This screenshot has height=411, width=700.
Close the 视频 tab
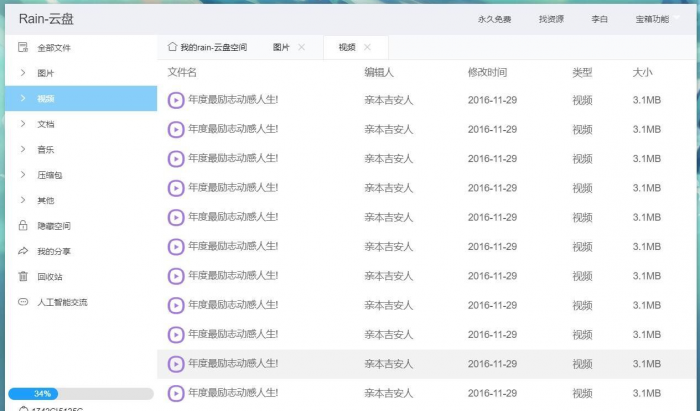[x=368, y=47]
